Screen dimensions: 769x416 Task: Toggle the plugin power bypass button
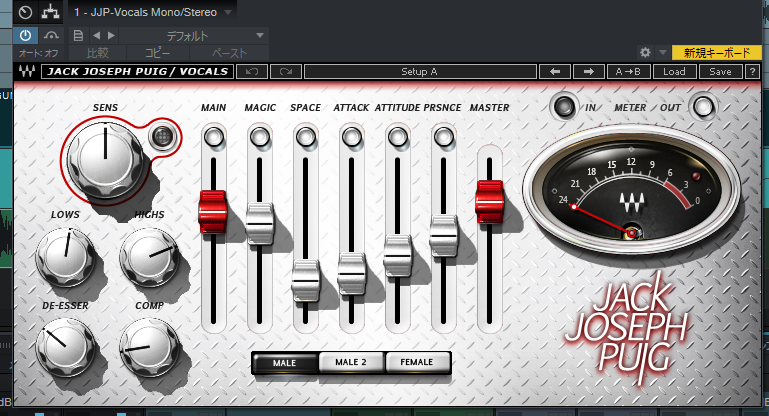point(25,36)
